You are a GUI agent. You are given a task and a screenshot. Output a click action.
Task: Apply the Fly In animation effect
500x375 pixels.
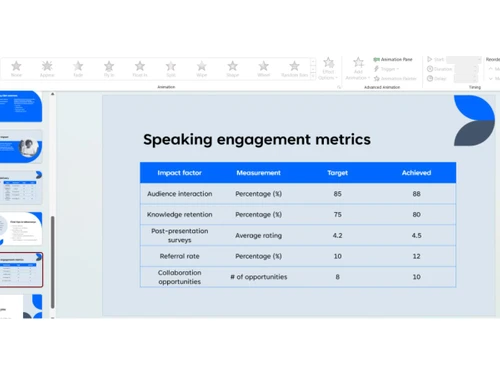109,69
